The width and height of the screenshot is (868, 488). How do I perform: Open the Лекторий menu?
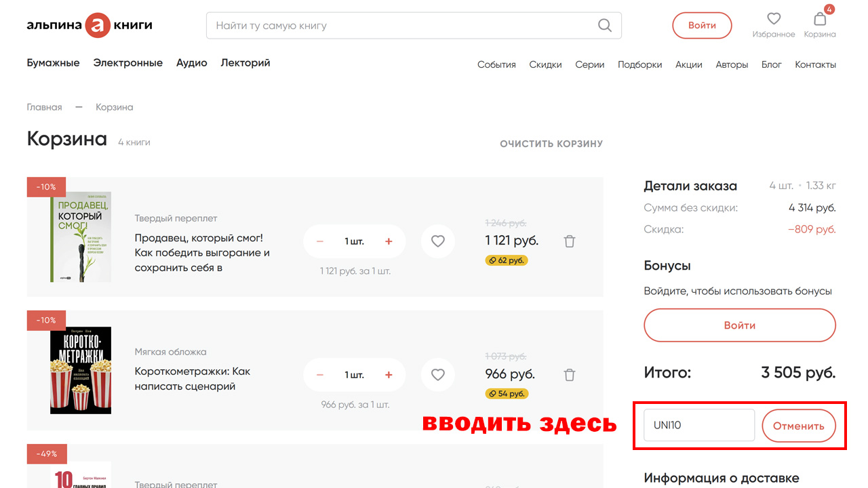click(245, 63)
